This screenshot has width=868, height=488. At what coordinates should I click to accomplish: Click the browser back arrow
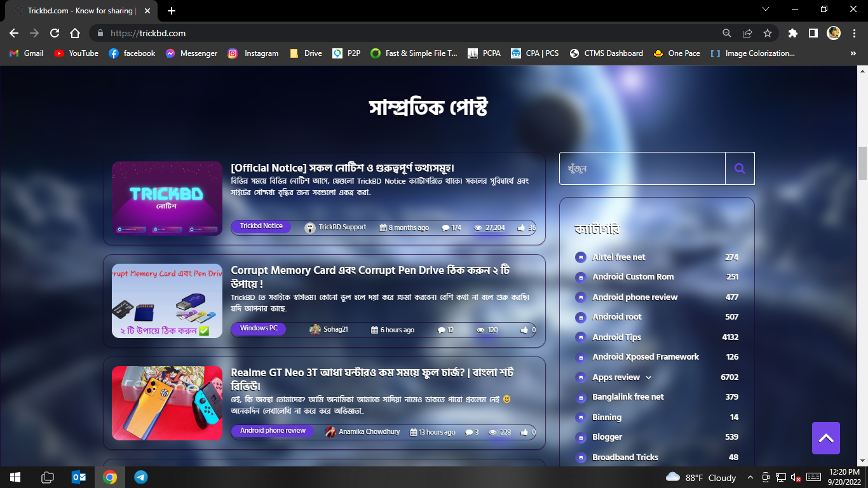click(x=14, y=33)
